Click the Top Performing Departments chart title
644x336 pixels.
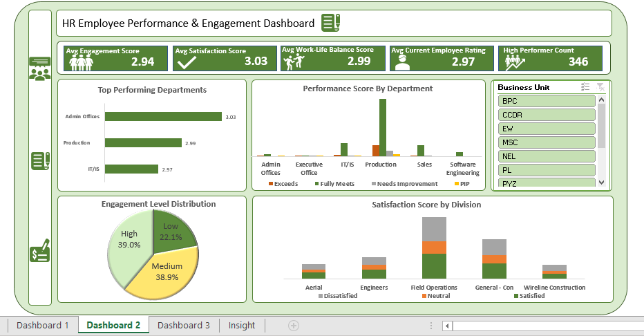click(152, 90)
